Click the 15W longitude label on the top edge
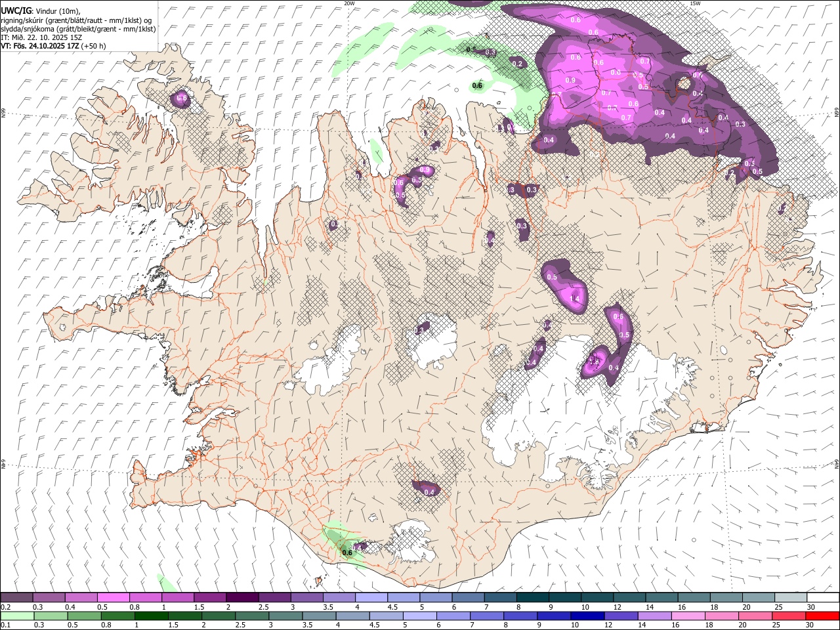Image resolution: width=840 pixels, height=630 pixels. (x=695, y=3)
